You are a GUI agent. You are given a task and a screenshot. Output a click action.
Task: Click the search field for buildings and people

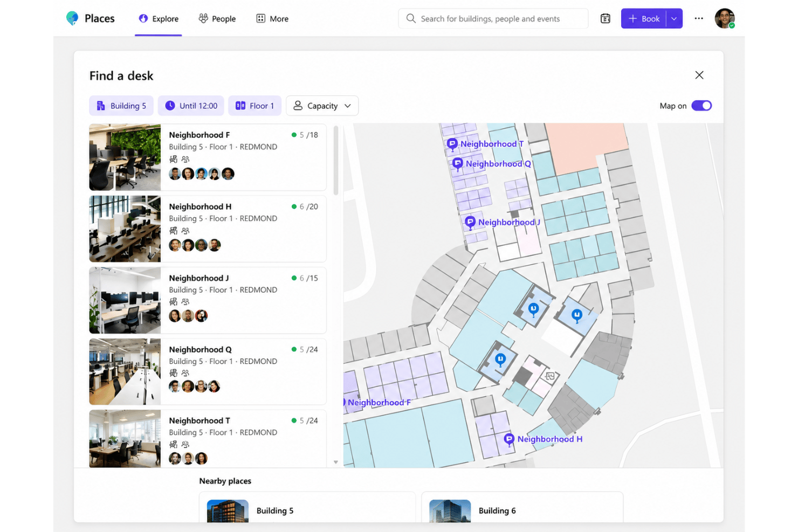[493, 18]
